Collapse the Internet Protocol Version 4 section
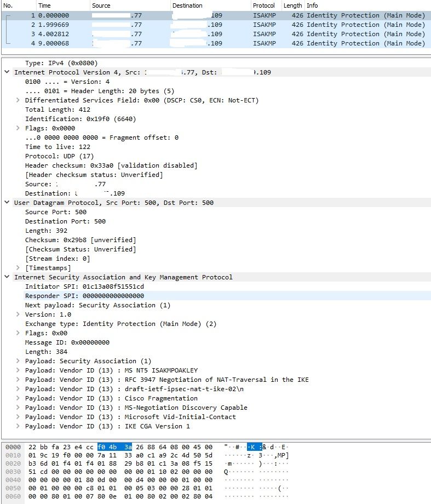The width and height of the screenshot is (431, 504). [x=7, y=72]
